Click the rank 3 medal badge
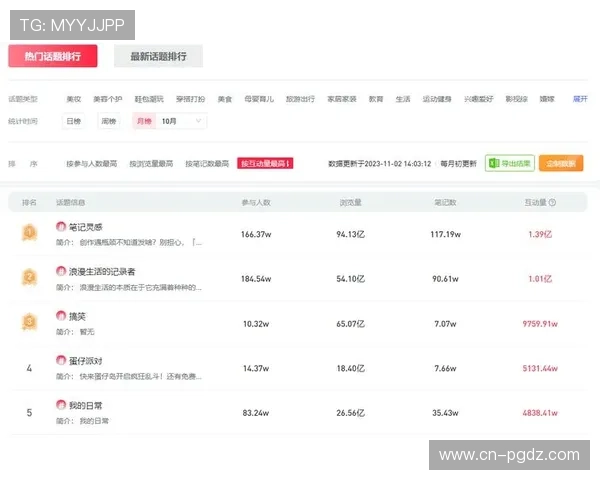 click(29, 322)
